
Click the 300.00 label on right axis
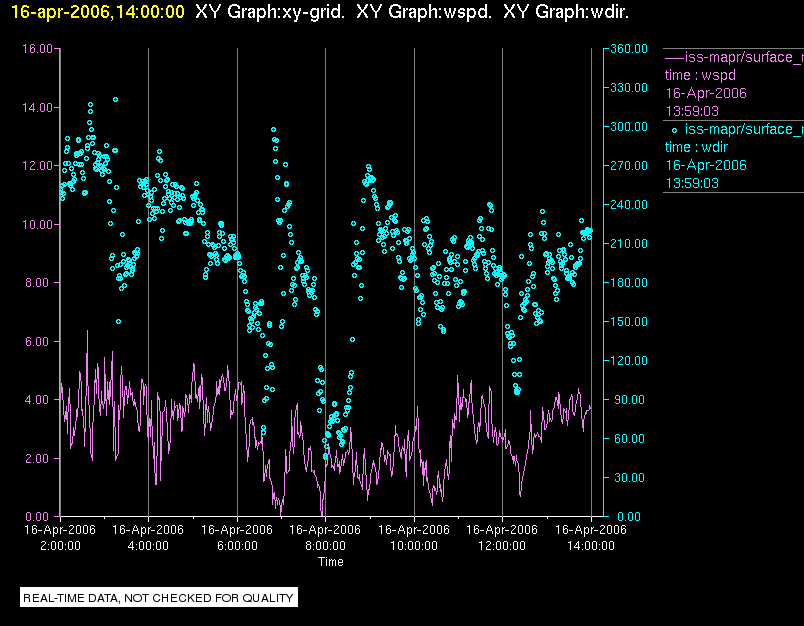[629, 127]
